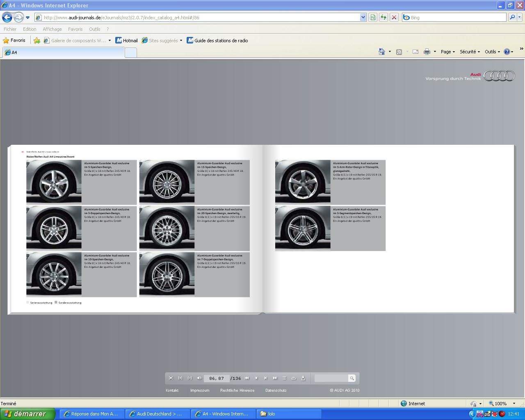The height and width of the screenshot is (420, 525).
Task: Download the catalog using the download icon
Action: point(303,378)
